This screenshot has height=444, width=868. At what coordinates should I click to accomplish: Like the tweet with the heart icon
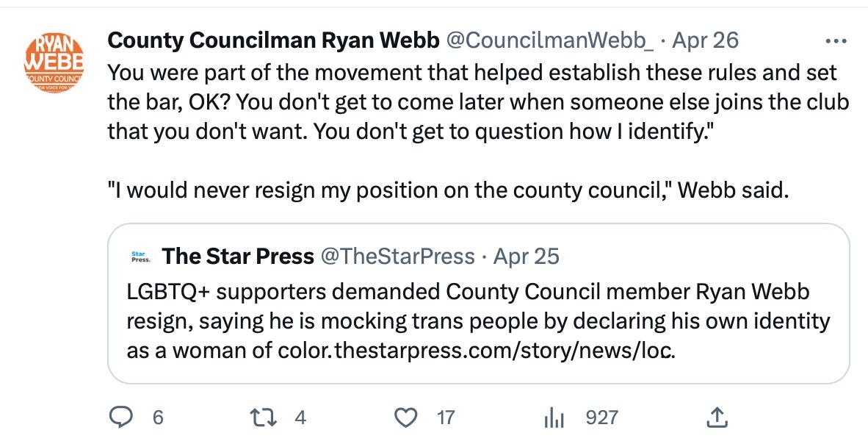(405, 418)
